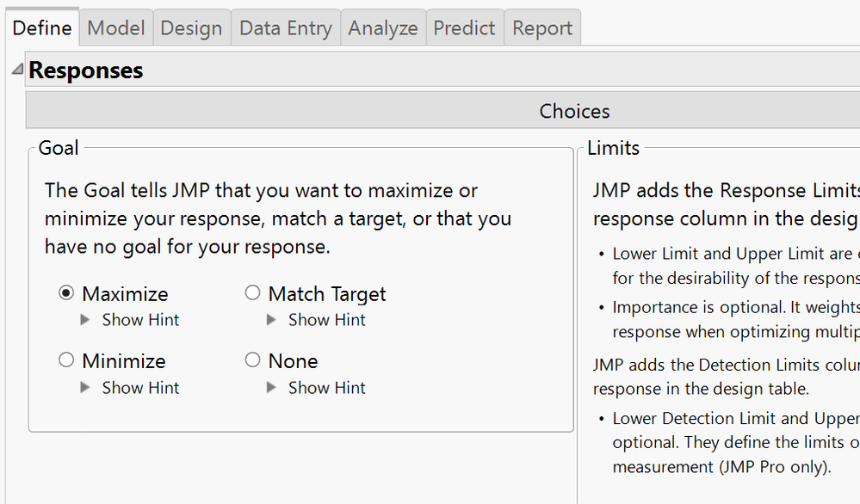Open the Design tab
Viewport: 860px width, 504px height.
click(191, 27)
